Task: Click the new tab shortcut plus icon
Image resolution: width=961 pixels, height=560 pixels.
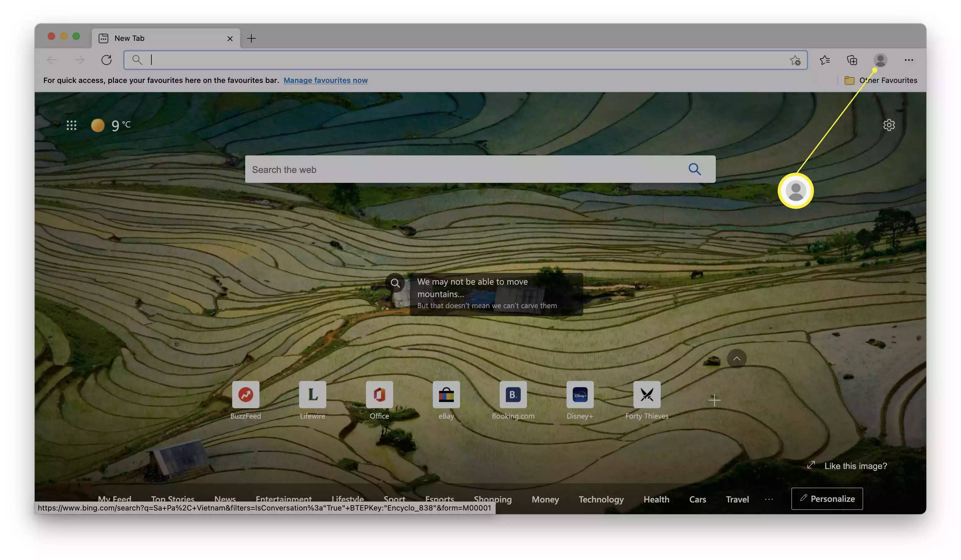Action: click(251, 38)
